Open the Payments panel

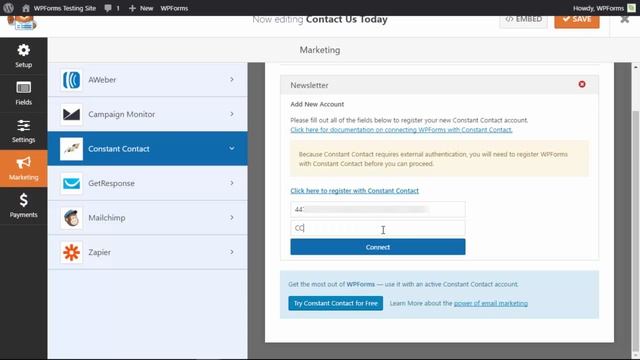[x=24, y=206]
